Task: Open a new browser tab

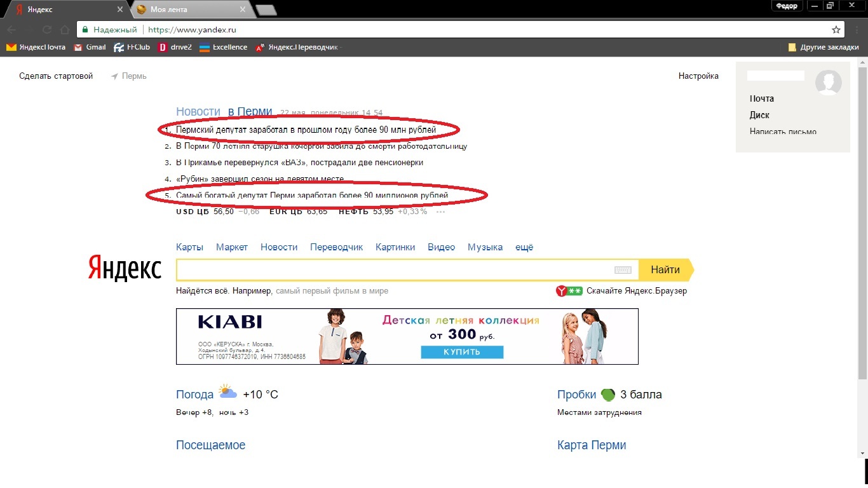Action: coord(266,10)
